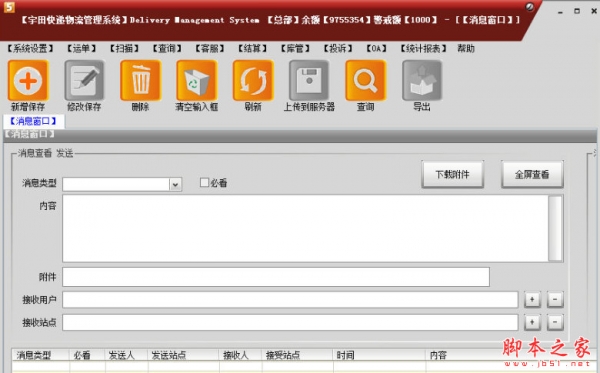Click the 发送人 column header
This screenshot has height=373, width=600.
[x=126, y=355]
